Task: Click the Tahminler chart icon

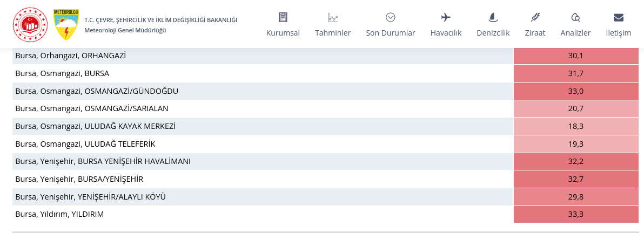Action: pyautogui.click(x=333, y=17)
